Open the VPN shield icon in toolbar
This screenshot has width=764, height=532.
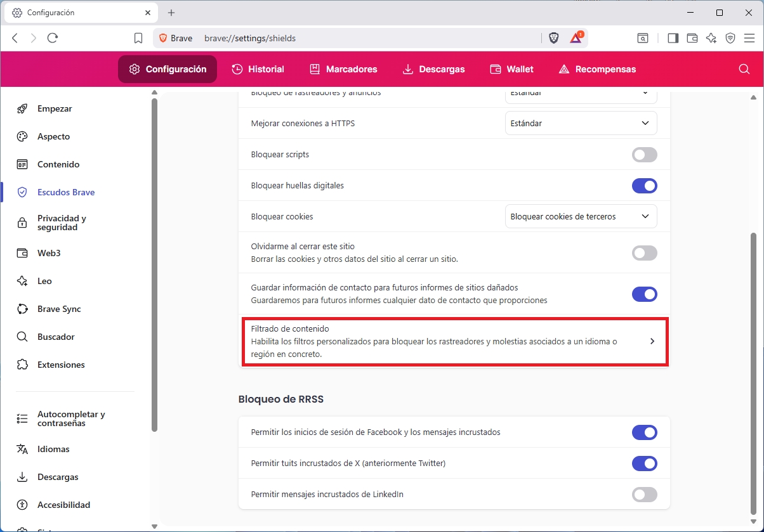pyautogui.click(x=730, y=38)
